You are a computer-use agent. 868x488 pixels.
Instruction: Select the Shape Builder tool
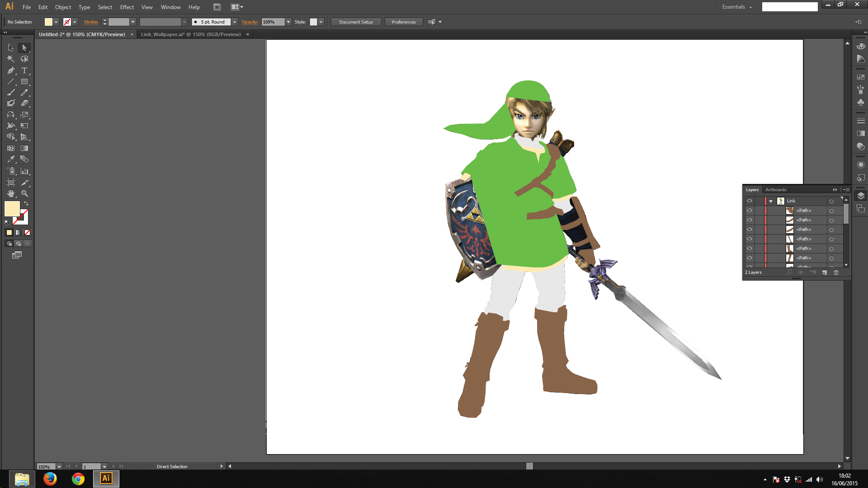11,137
